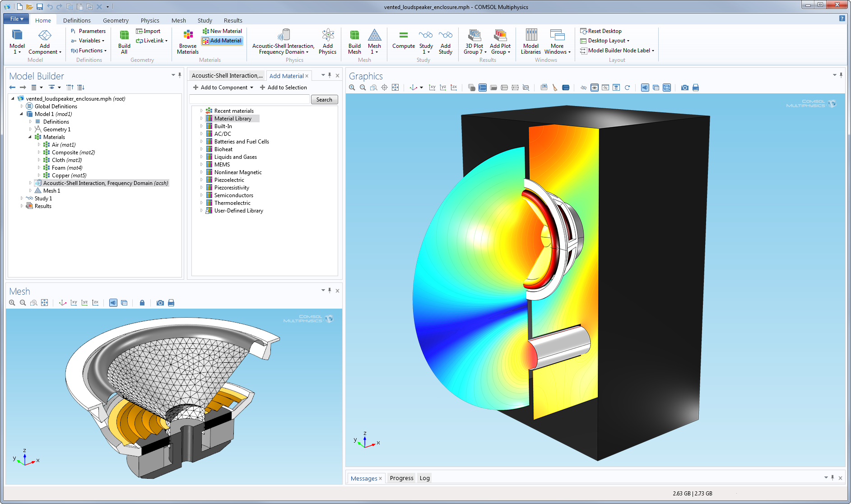Screen dimensions: 851x504
Task: Open the Desktop Layout dropdown
Action: tap(605, 41)
